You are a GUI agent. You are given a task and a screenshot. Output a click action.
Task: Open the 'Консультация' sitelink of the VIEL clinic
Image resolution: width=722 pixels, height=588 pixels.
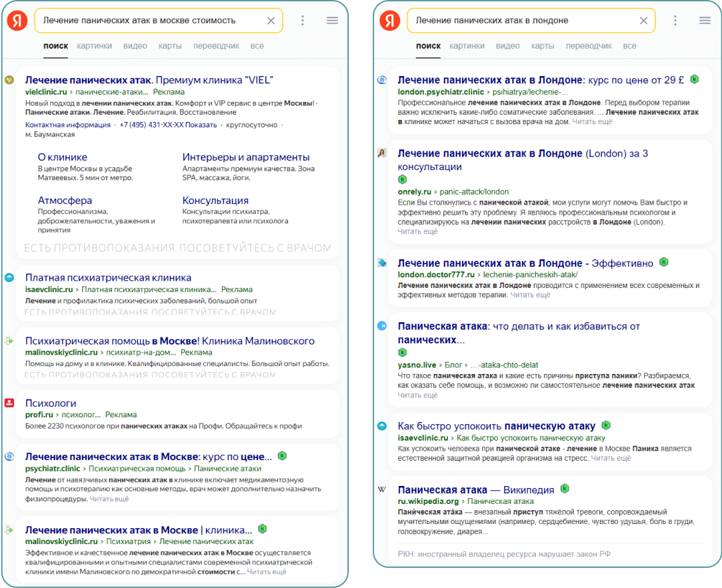[215, 200]
